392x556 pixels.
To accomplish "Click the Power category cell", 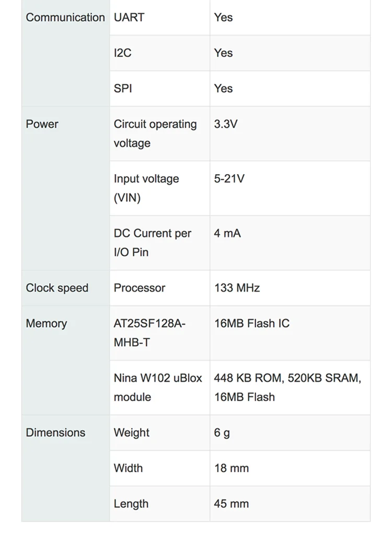I will point(42,124).
